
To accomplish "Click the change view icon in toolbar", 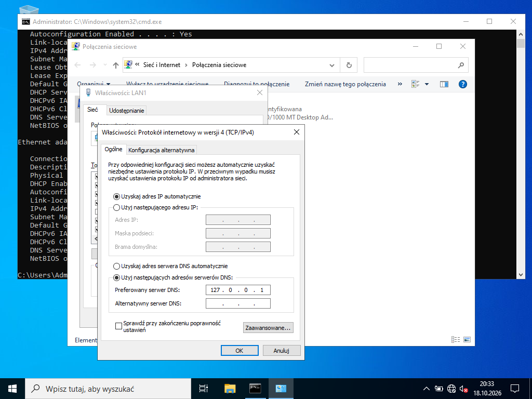I will coord(415,84).
